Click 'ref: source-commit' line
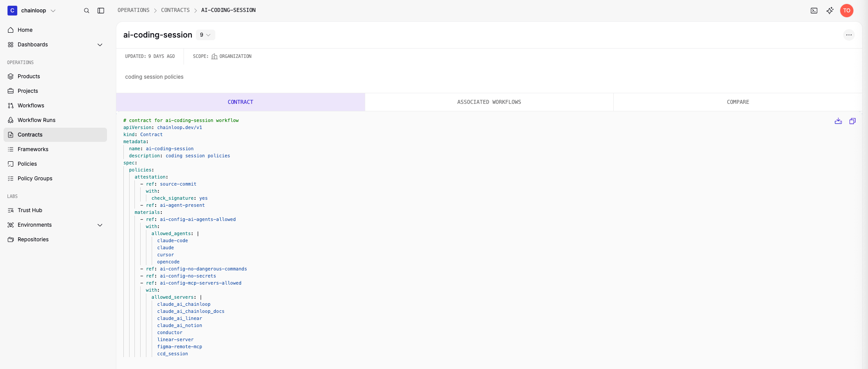 (171, 184)
